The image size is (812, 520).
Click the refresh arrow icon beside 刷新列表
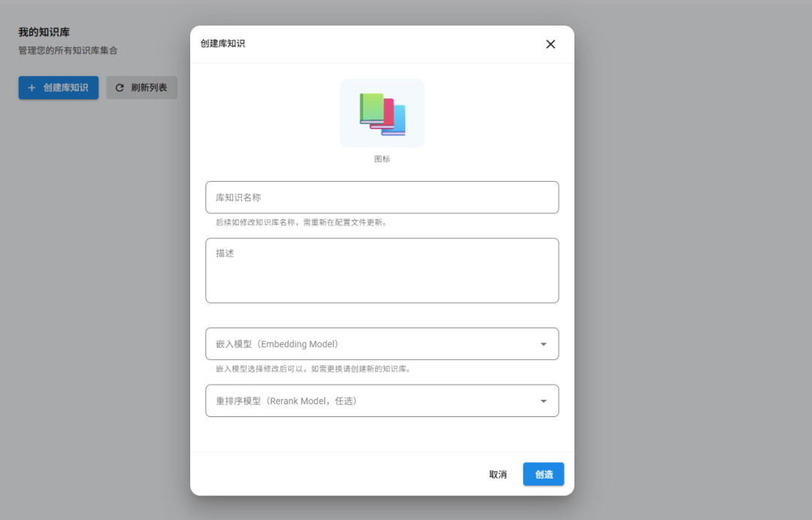coord(120,88)
